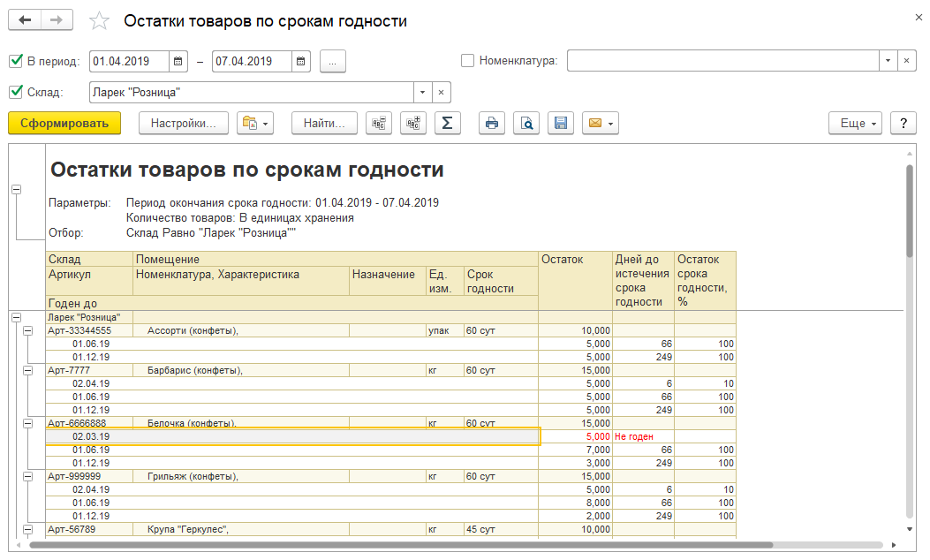The height and width of the screenshot is (560, 930).
Task: Open the Номенклатура field dropdown arrow
Action: 888,62
